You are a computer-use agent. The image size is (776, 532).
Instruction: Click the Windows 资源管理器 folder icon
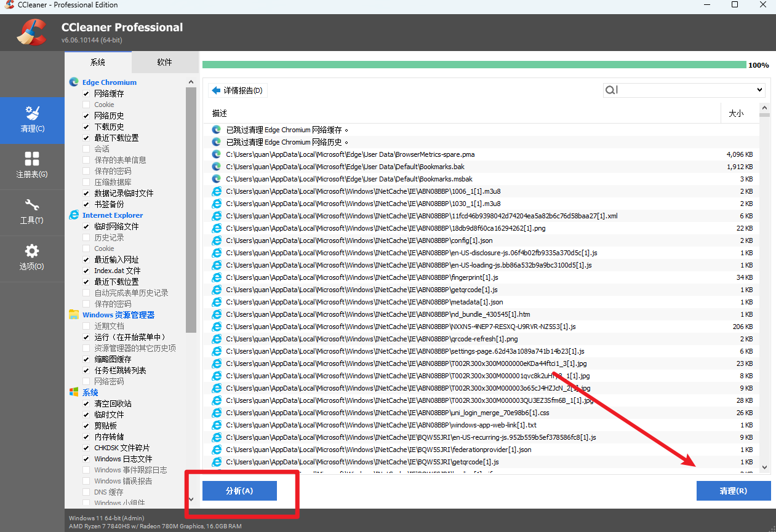click(x=74, y=314)
